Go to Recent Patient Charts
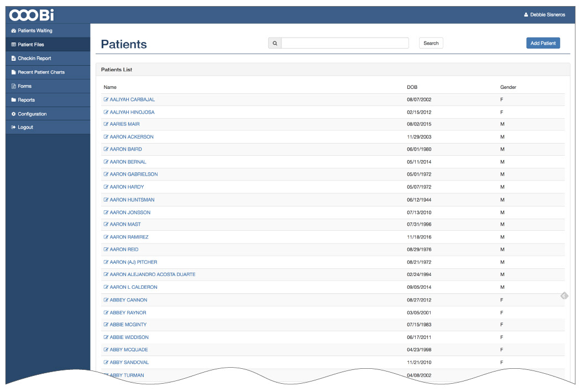 [x=48, y=72]
